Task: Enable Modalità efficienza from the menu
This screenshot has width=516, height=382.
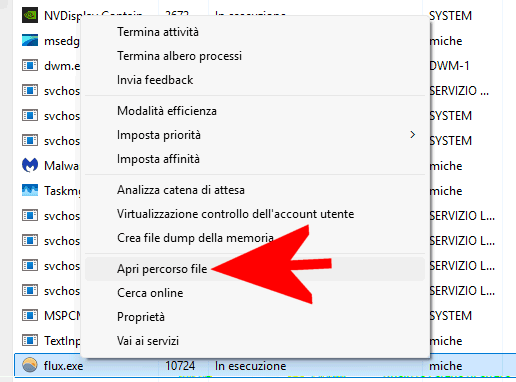Action: tap(255, 111)
